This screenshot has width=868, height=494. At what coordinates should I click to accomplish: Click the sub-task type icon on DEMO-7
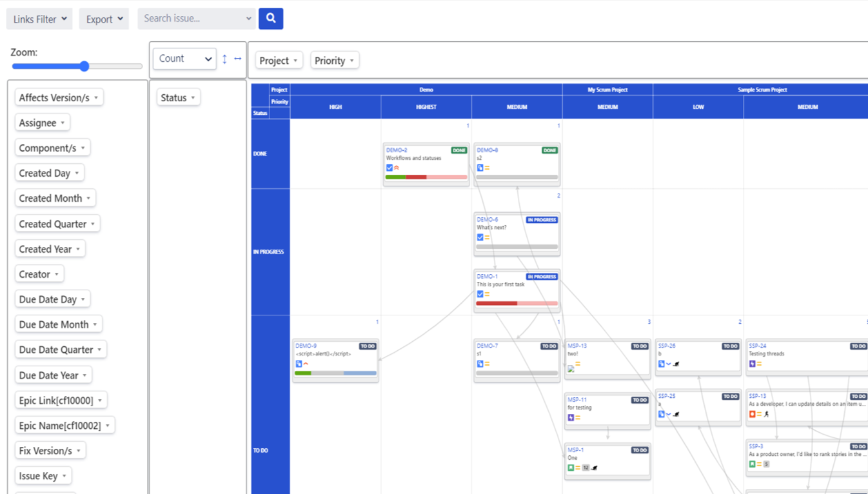tap(480, 364)
